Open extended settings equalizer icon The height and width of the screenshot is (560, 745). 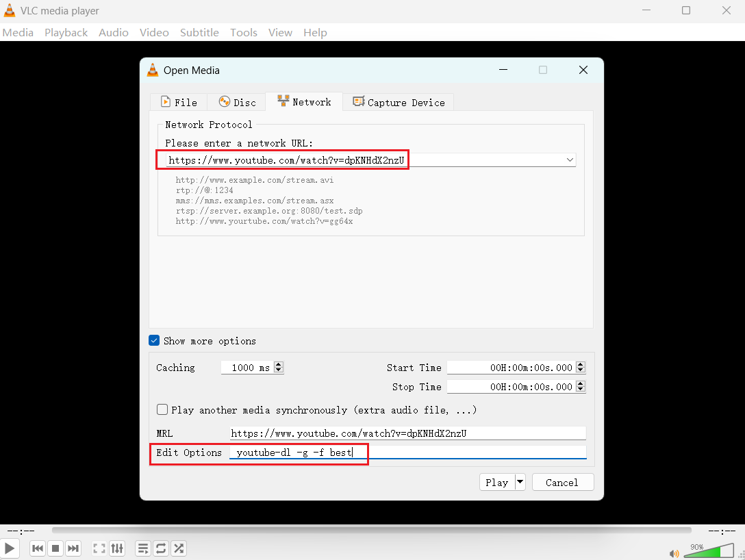(x=117, y=548)
